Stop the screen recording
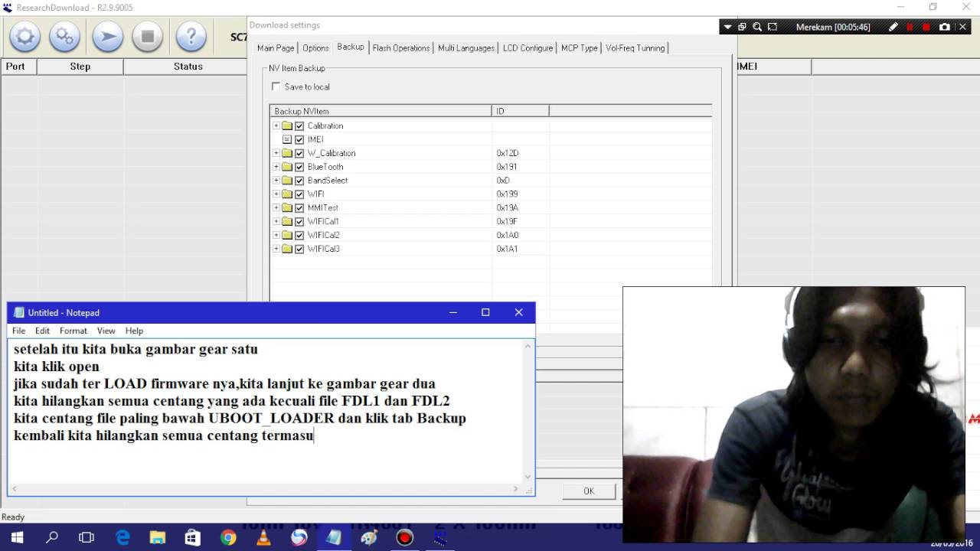980x551 pixels. 926,27
